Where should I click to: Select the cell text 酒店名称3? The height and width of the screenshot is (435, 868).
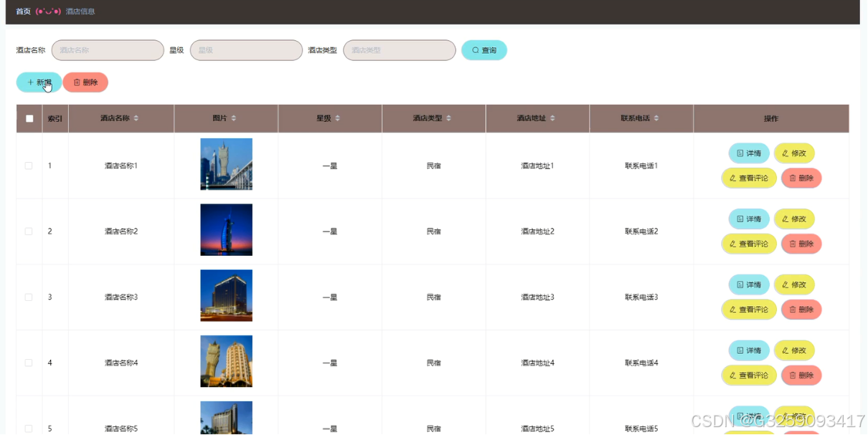tap(121, 297)
